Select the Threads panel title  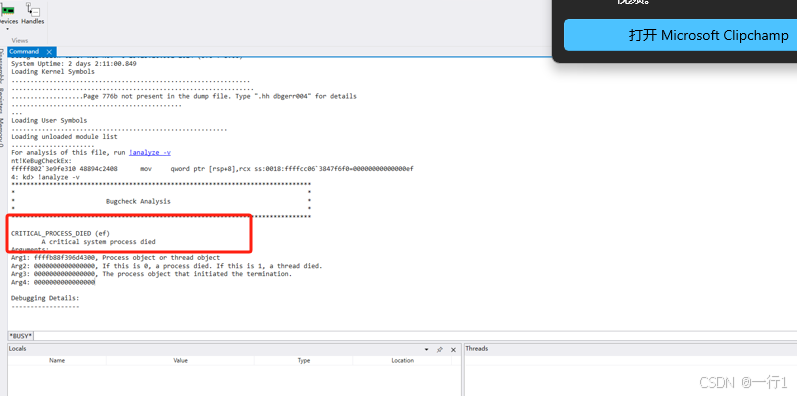[476, 349]
